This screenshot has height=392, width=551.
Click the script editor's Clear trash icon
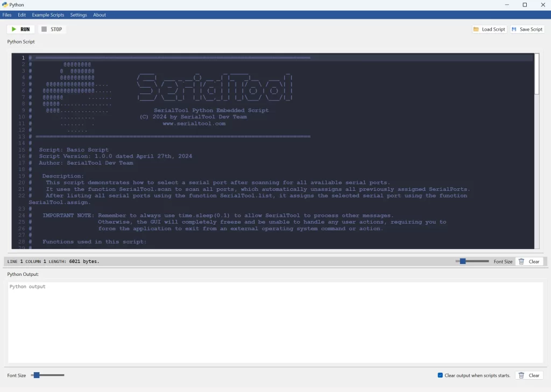click(521, 261)
